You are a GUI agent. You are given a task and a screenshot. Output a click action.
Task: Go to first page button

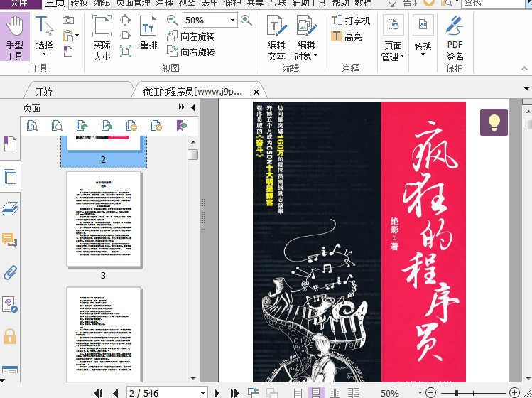coord(98,393)
